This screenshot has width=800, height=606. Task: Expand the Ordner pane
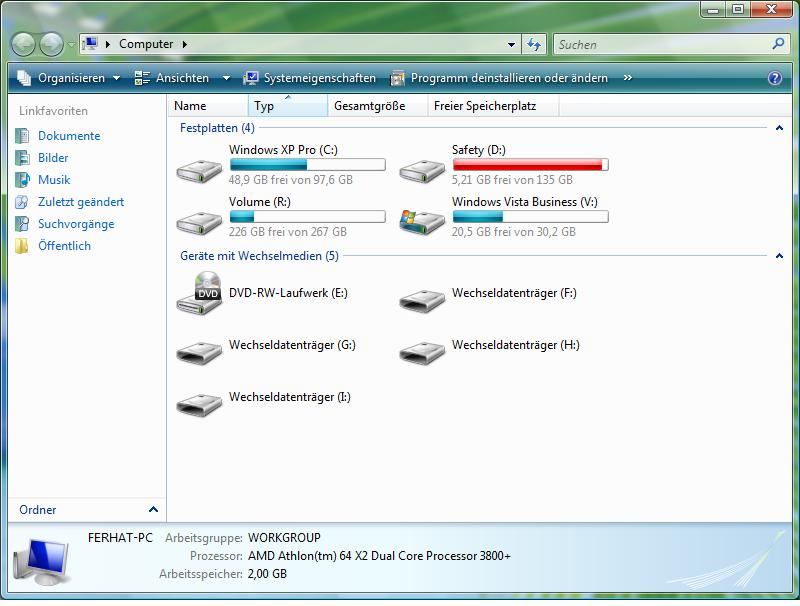point(153,510)
